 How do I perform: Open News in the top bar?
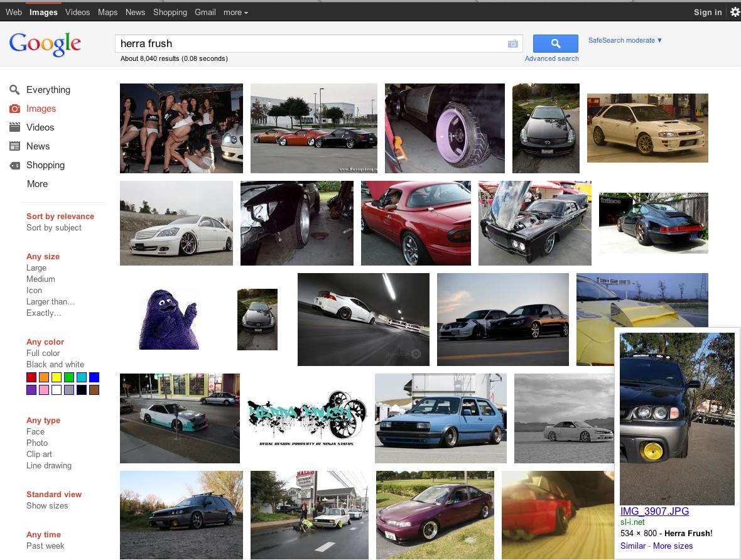tap(135, 13)
